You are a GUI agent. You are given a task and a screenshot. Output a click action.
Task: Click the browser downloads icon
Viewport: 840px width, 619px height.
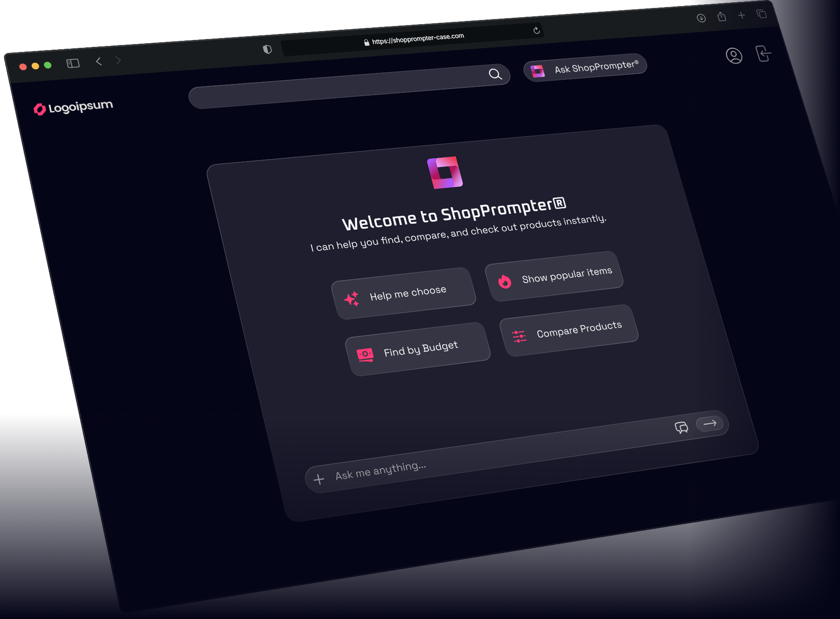(701, 18)
